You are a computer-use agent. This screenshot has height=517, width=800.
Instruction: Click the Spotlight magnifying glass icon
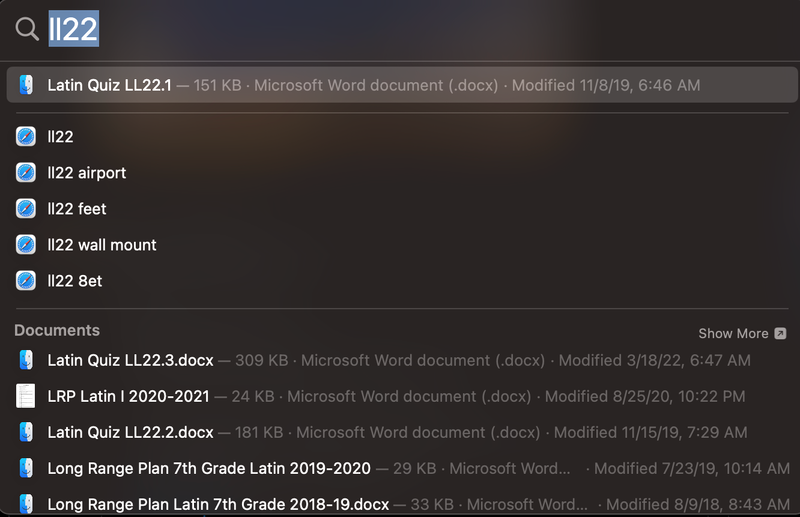click(x=27, y=29)
